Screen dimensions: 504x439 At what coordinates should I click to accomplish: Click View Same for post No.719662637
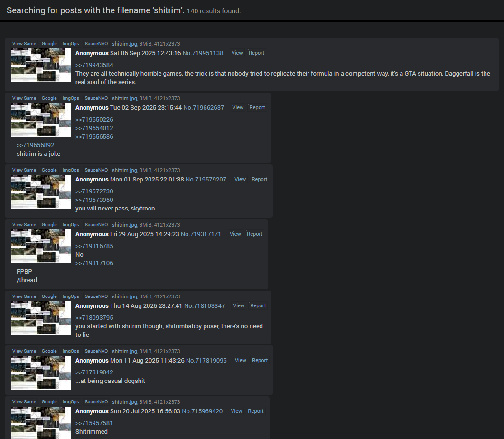(x=24, y=98)
